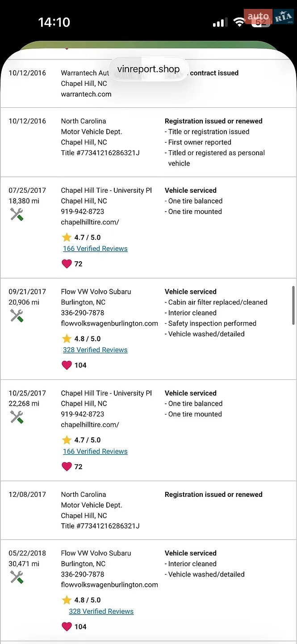Click the auto RIA logo in corner
The height and width of the screenshot is (644, 297).
[x=269, y=17]
